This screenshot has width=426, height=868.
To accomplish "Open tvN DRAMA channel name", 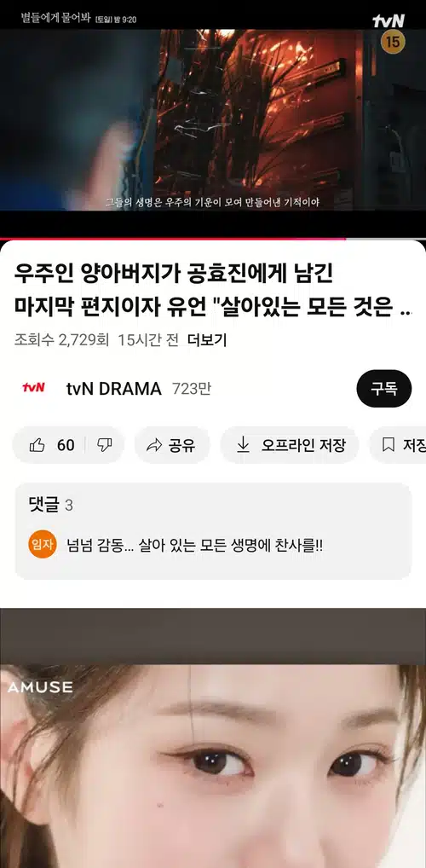I will 114,389.
